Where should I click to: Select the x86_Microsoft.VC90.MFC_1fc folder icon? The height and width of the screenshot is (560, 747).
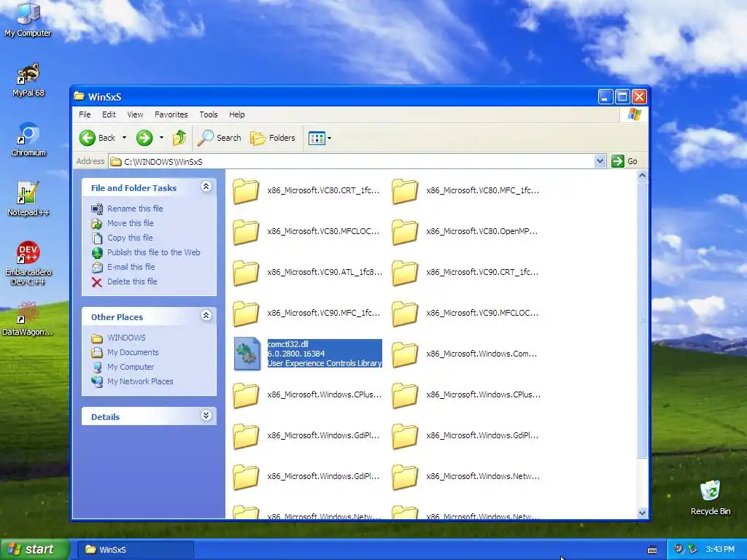(x=246, y=314)
